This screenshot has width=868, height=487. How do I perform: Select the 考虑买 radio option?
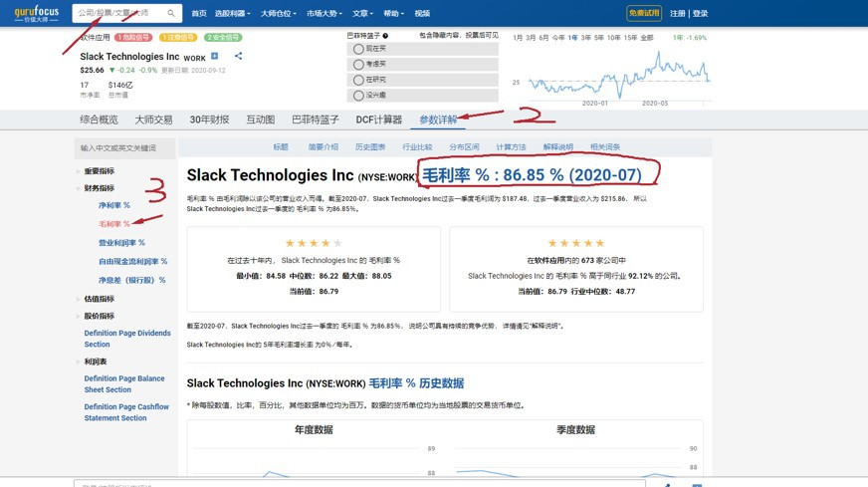[x=358, y=65]
